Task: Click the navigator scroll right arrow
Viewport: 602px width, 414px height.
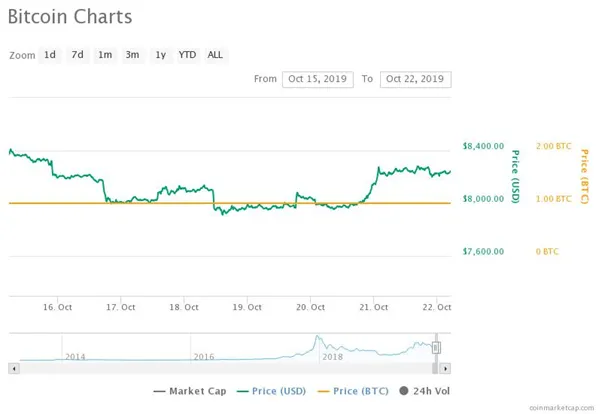Action: click(445, 369)
